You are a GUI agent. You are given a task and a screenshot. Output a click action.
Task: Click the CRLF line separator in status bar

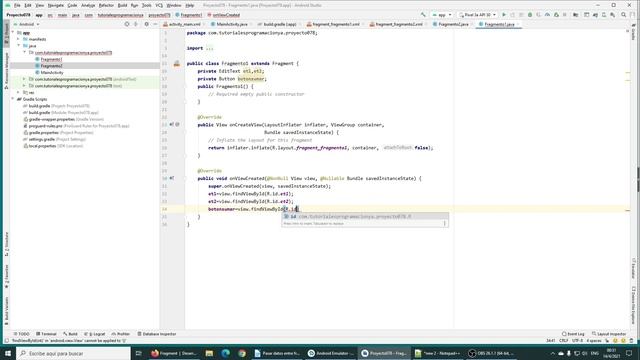click(564, 340)
